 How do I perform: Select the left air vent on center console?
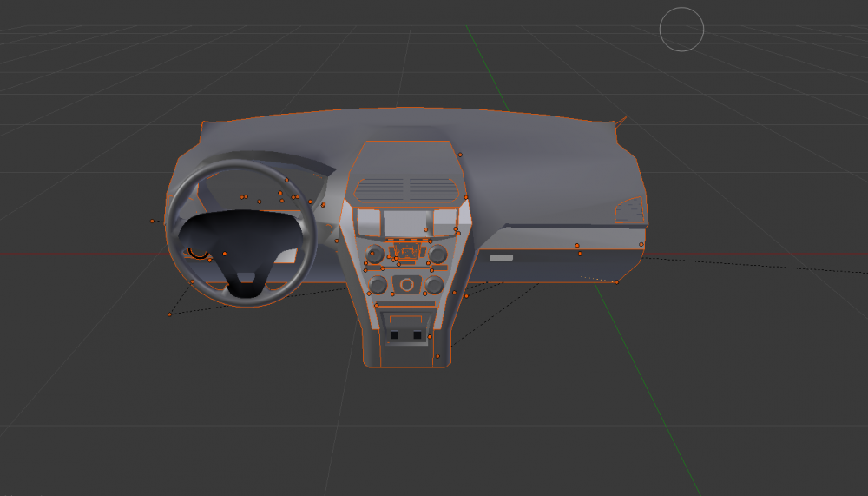[378, 188]
